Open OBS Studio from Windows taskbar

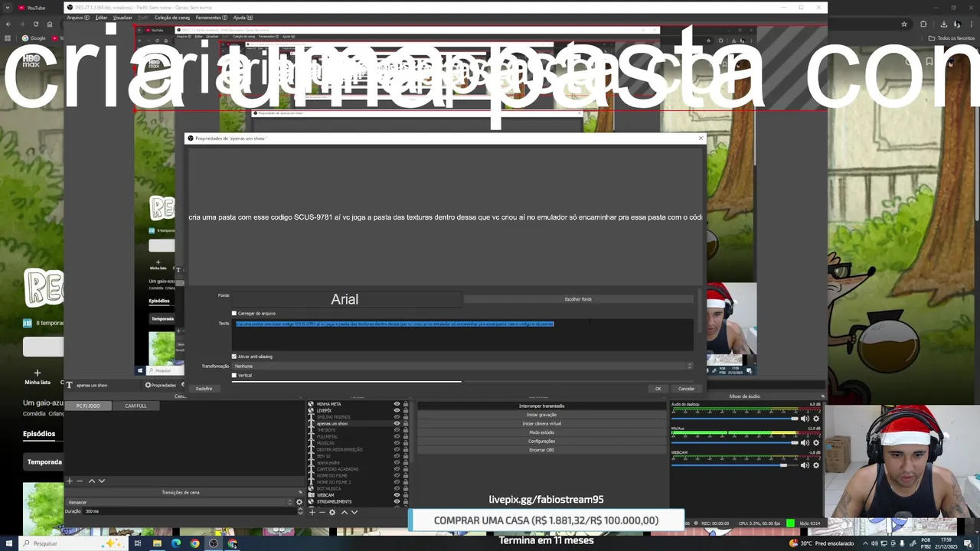click(213, 543)
